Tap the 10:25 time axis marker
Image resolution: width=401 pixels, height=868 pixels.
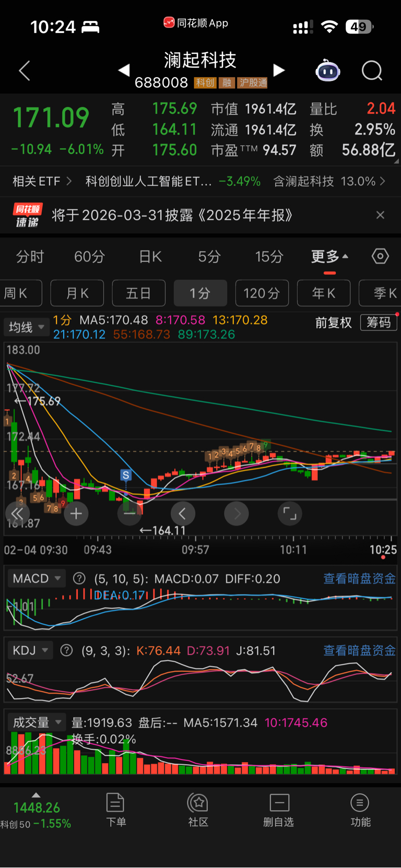coord(383,550)
